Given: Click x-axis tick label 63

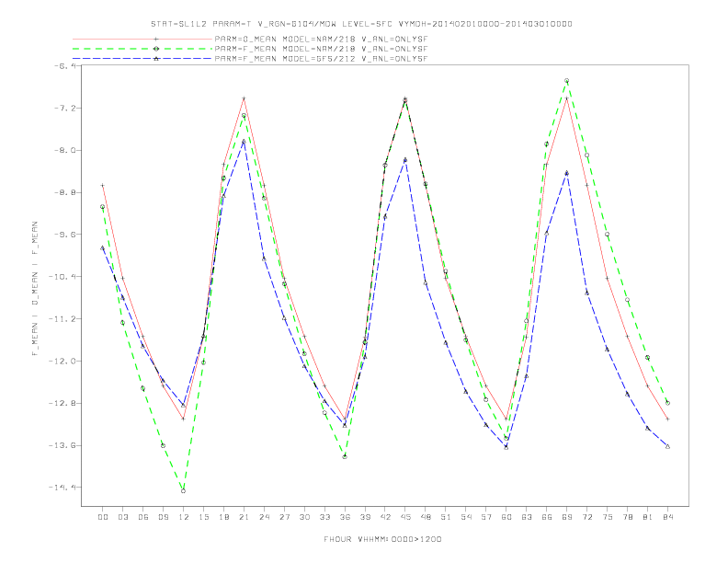Looking at the screenshot, I should pos(527,517).
